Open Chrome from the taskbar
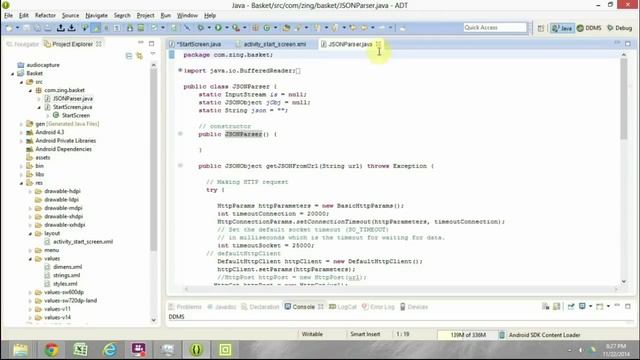This screenshot has width=640, height=360. [x=51, y=350]
